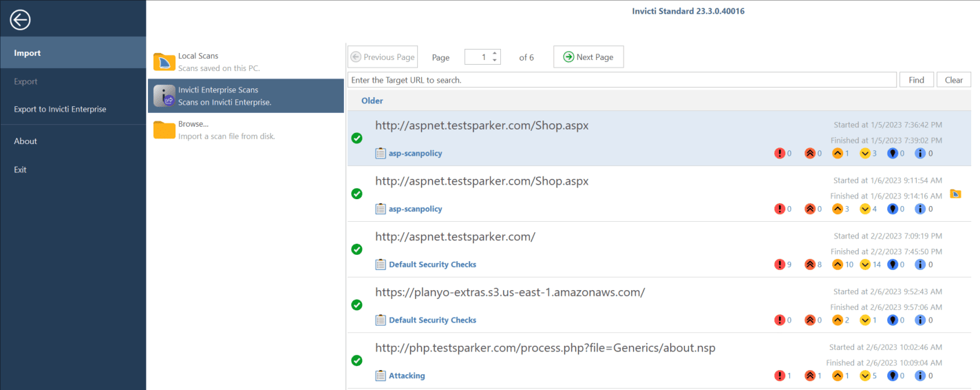The height and width of the screenshot is (390, 980).
Task: Decrease the page number with down stepper arrow
Action: pyautogui.click(x=494, y=61)
